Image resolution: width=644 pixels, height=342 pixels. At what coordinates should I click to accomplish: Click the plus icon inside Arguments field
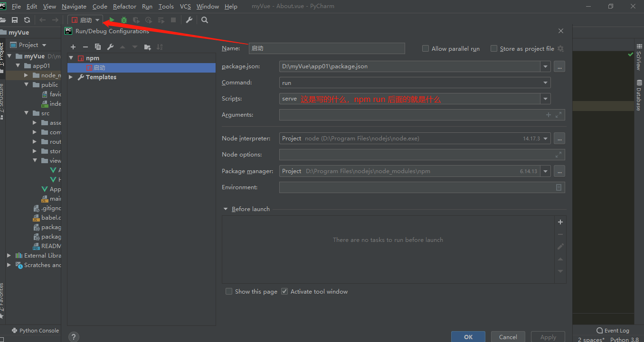click(549, 115)
